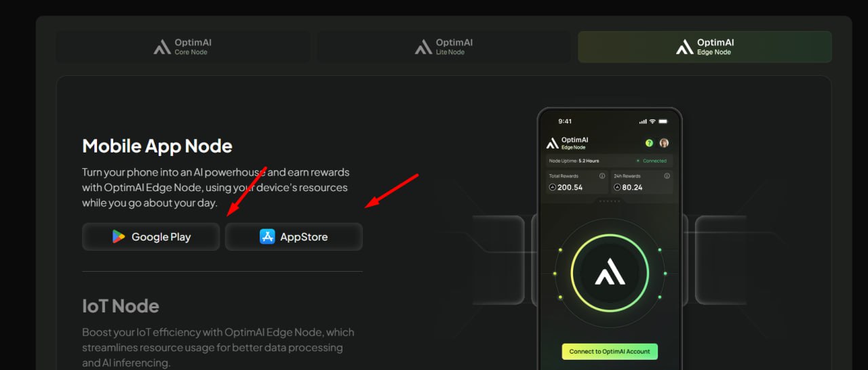Click the Google Play triangle logo

coord(119,237)
